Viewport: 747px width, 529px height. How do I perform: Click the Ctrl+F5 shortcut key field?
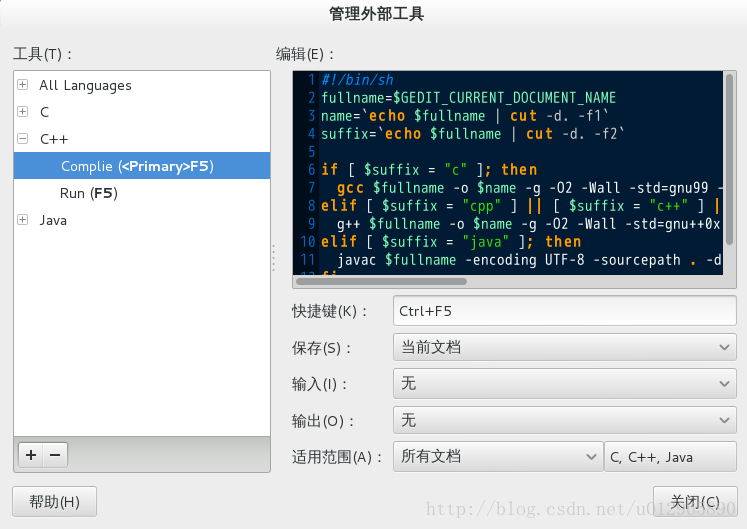coord(565,311)
